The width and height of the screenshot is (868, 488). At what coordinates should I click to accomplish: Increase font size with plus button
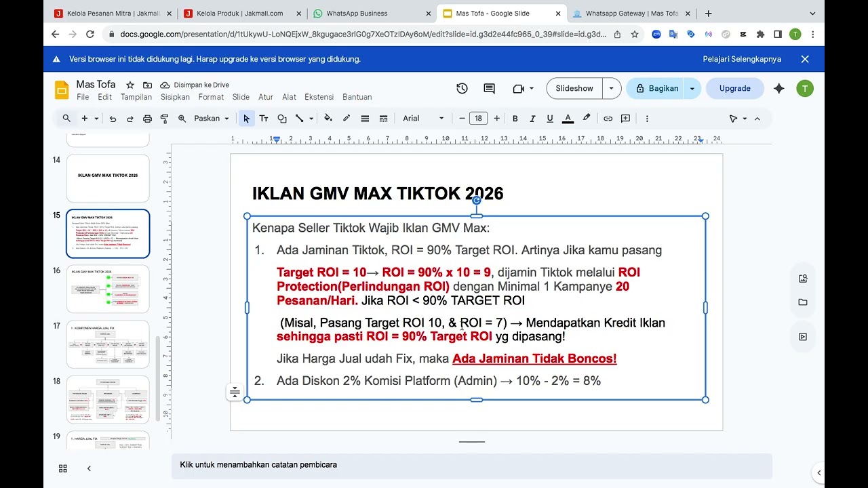pos(496,119)
